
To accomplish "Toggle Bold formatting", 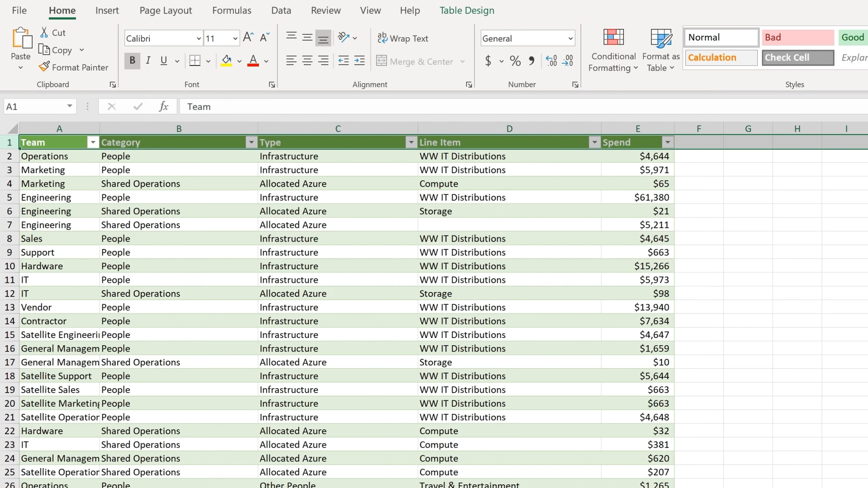I will click(132, 61).
